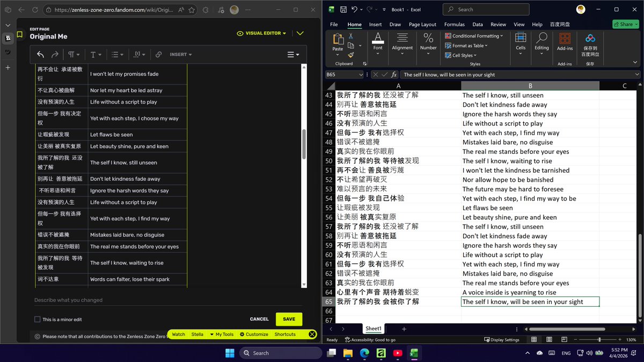Open Cell Styles dropdown

click(462, 55)
